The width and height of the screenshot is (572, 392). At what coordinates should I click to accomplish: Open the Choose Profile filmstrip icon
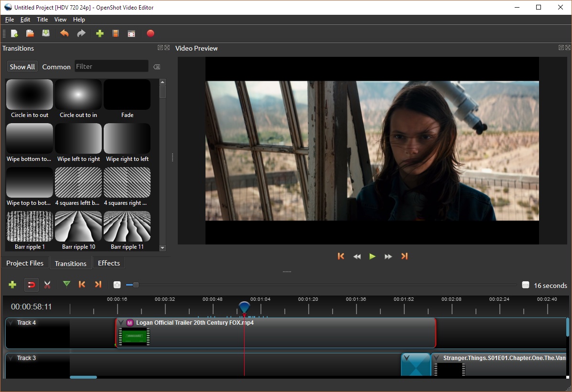point(116,33)
